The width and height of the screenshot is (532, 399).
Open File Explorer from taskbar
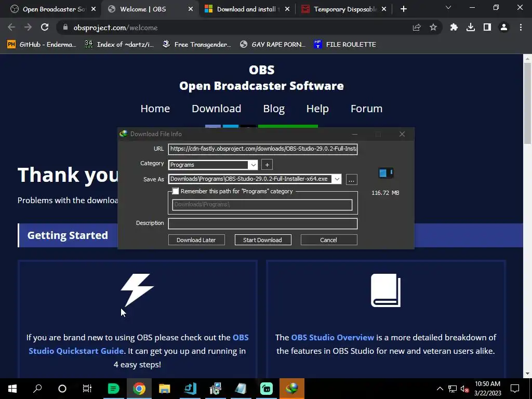[x=165, y=389]
